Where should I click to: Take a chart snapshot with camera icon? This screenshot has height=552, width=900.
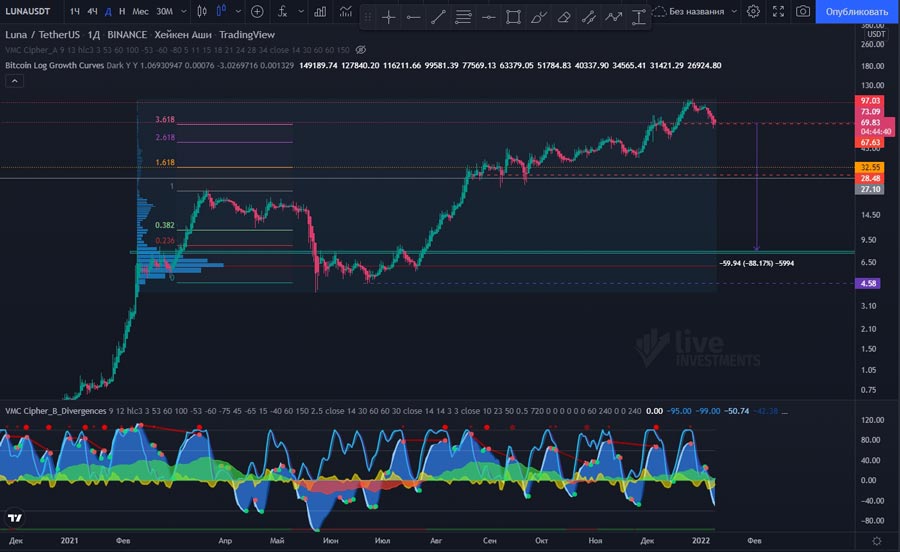(x=802, y=12)
